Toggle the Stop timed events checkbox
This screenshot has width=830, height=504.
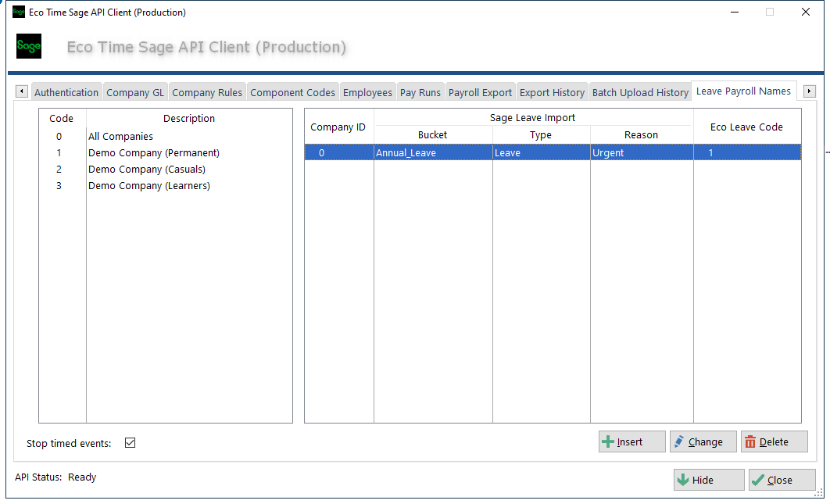pyautogui.click(x=131, y=443)
